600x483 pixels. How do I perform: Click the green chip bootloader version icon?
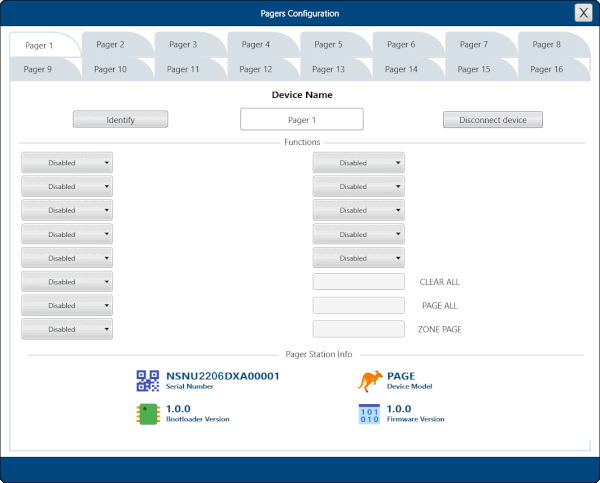tap(148, 414)
